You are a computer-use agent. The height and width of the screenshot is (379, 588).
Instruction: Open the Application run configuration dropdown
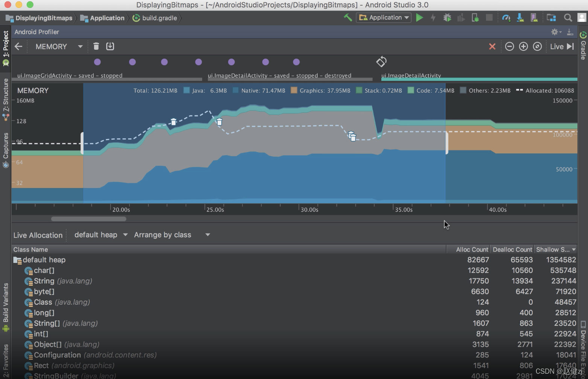384,17
